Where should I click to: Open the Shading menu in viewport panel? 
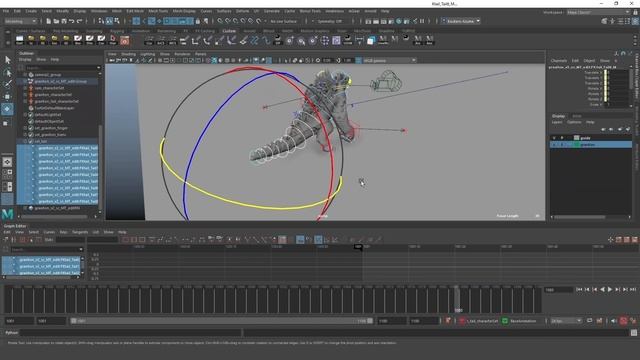pyautogui.click(x=128, y=54)
